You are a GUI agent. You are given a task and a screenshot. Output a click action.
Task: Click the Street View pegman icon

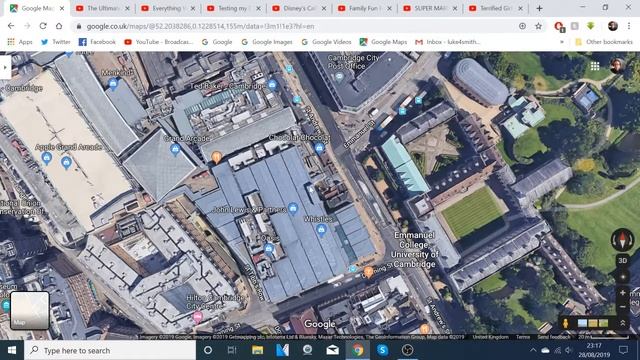pyautogui.click(x=565, y=323)
